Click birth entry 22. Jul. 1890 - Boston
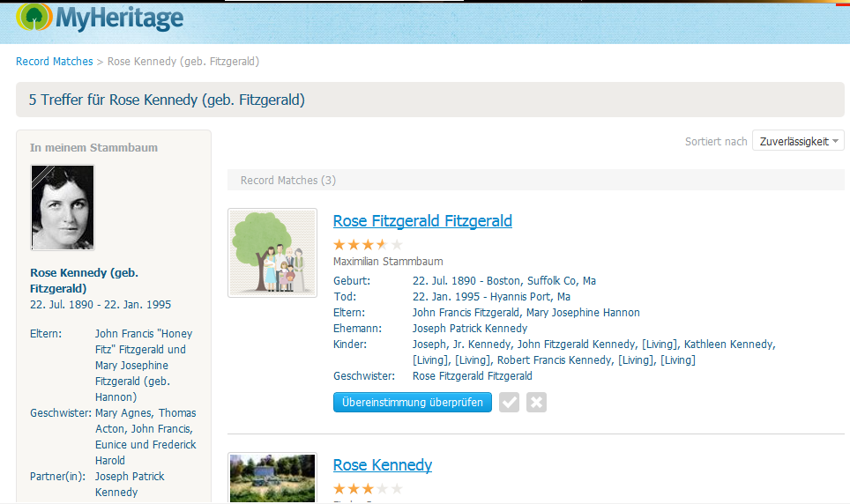Image resolution: width=850 pixels, height=504 pixels. click(x=504, y=281)
